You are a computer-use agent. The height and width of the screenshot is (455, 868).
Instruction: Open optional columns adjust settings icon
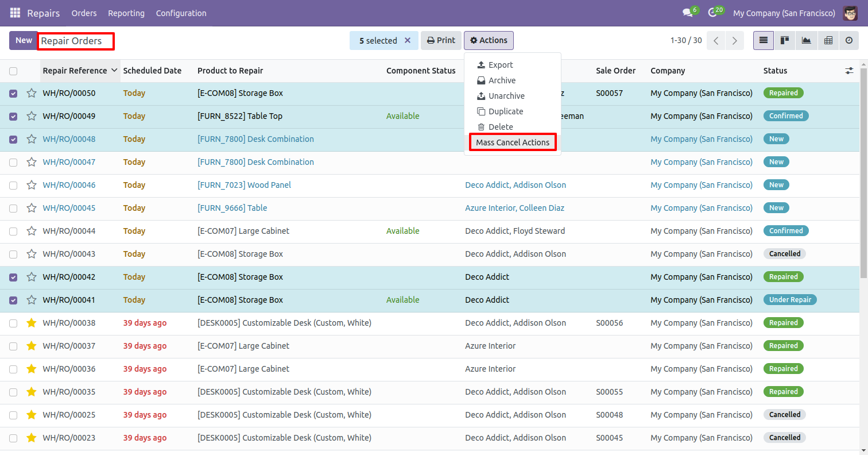[849, 71]
